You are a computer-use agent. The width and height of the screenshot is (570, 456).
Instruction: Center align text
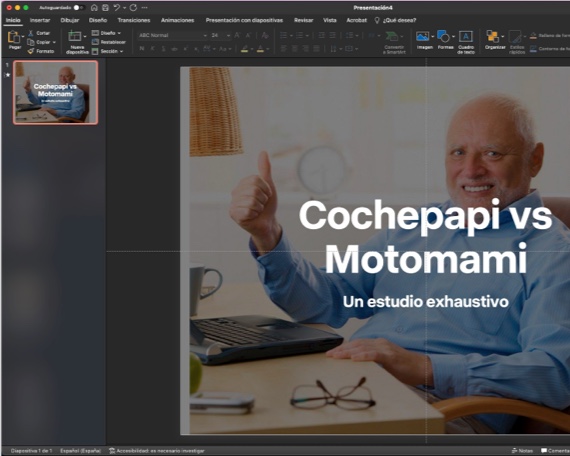click(x=295, y=49)
